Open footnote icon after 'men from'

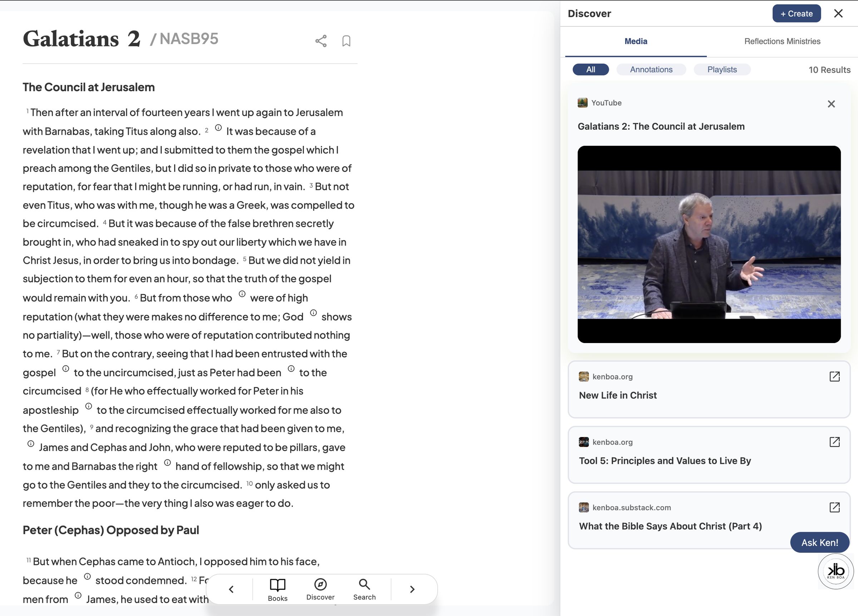[78, 595]
